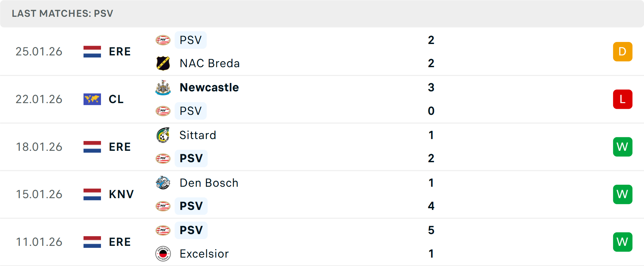The image size is (644, 266).
Task: Open the NAC Breda team link
Action: pyautogui.click(x=210, y=63)
